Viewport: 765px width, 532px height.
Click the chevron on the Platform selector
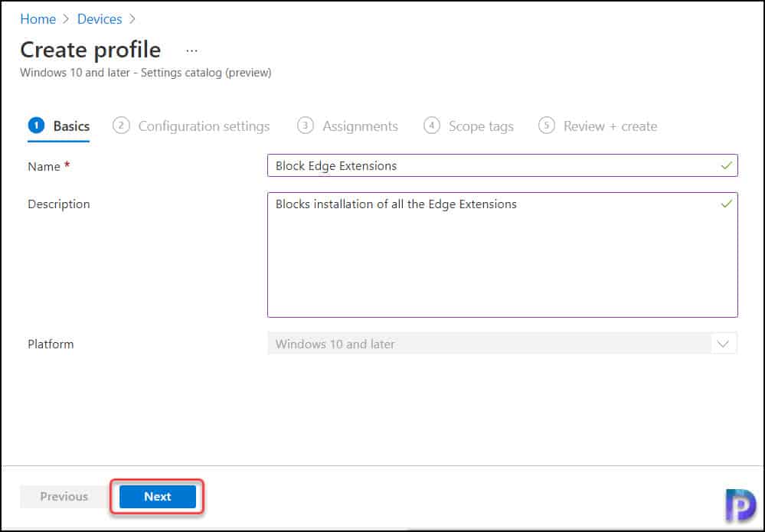(722, 344)
